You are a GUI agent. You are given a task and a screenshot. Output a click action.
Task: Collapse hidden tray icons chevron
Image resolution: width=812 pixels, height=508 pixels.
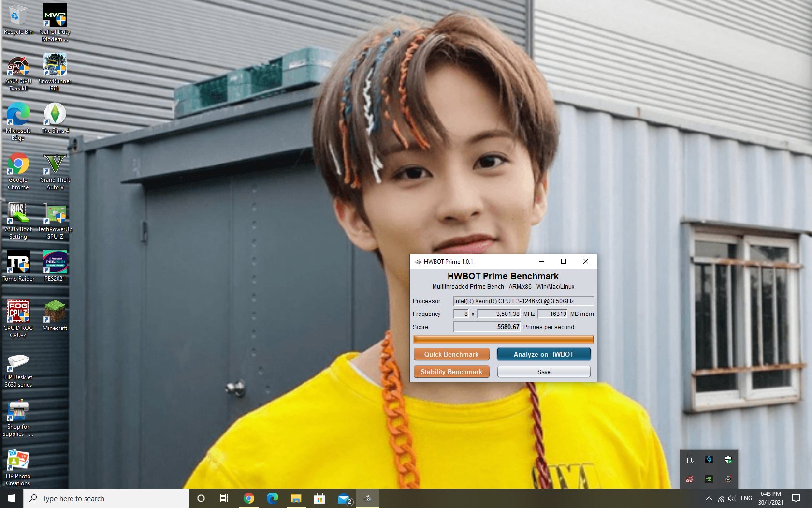point(709,498)
